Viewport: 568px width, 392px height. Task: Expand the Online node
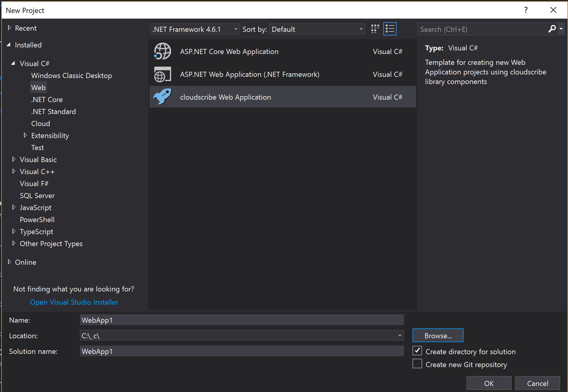pyautogui.click(x=9, y=262)
